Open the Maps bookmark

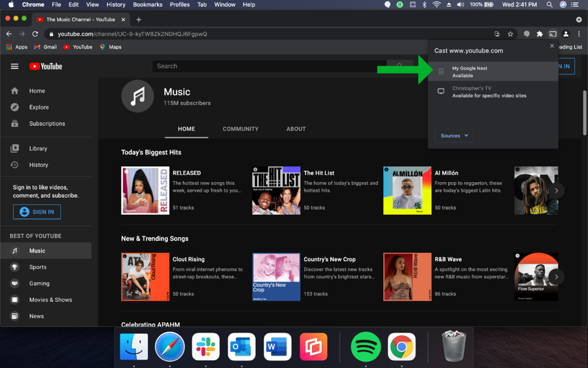coord(111,47)
